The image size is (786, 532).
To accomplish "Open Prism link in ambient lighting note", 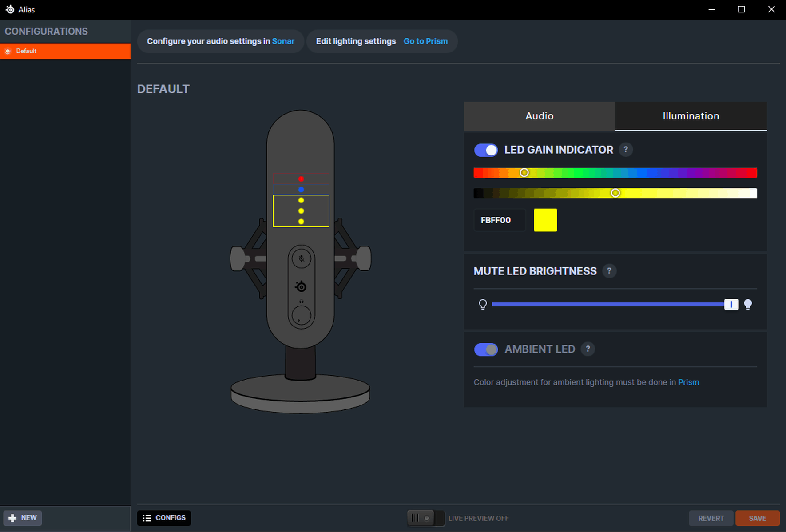I will [688, 382].
